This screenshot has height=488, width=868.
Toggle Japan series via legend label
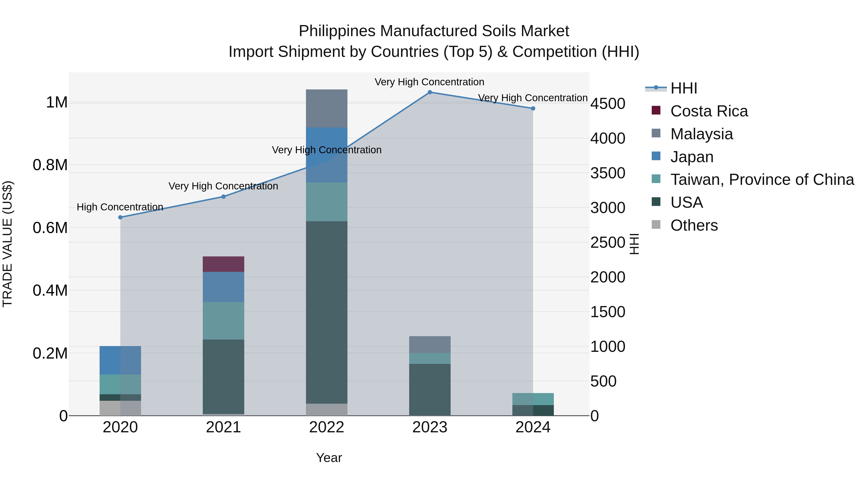(x=692, y=157)
